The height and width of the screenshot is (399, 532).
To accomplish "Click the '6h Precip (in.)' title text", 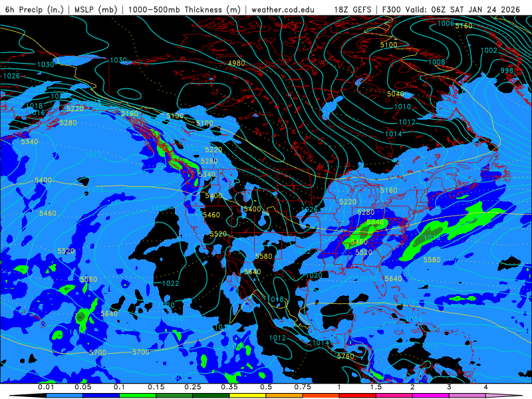I will click(35, 9).
